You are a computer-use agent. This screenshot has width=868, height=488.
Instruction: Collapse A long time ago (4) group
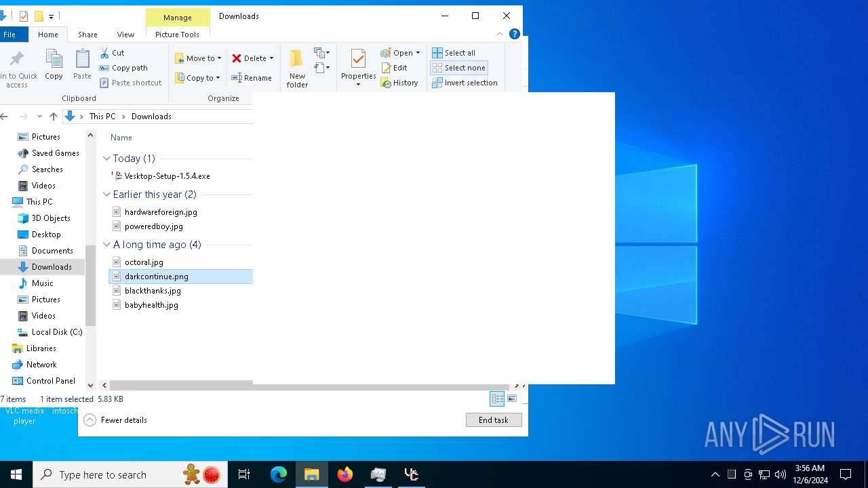106,245
